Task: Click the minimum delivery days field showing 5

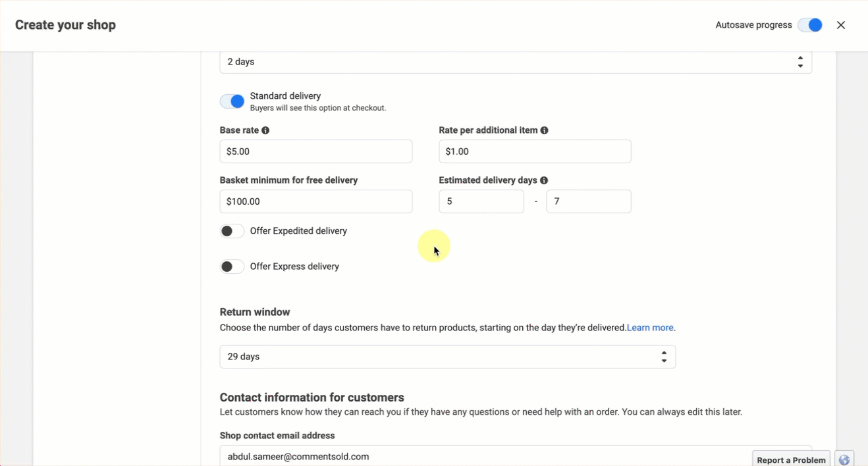Action: coord(481,201)
